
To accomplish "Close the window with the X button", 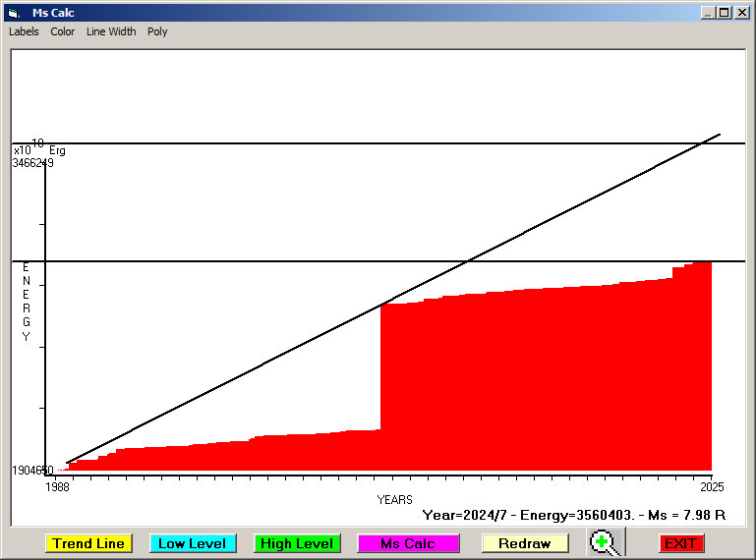I will 740,13.
